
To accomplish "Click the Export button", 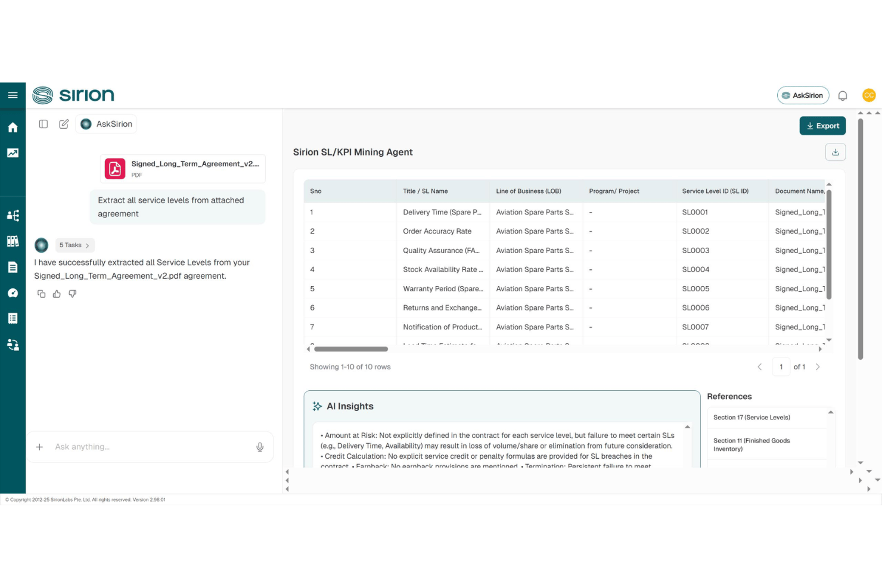I will 822,126.
